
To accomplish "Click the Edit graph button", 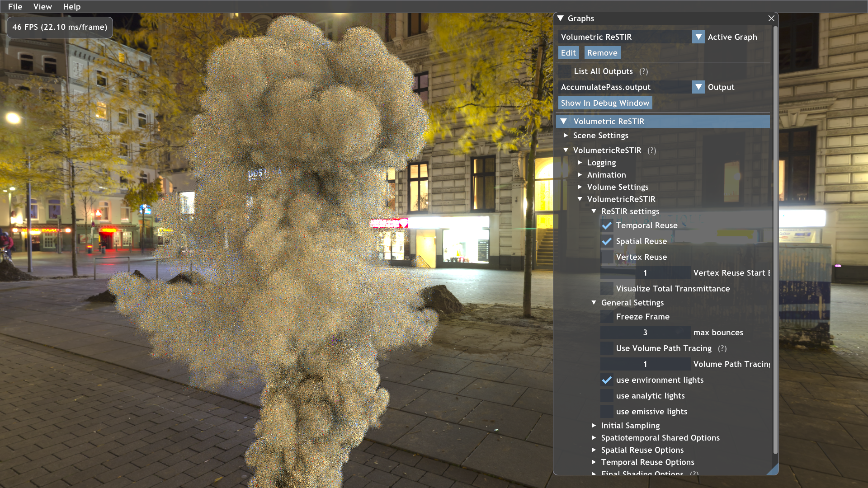I will [568, 53].
